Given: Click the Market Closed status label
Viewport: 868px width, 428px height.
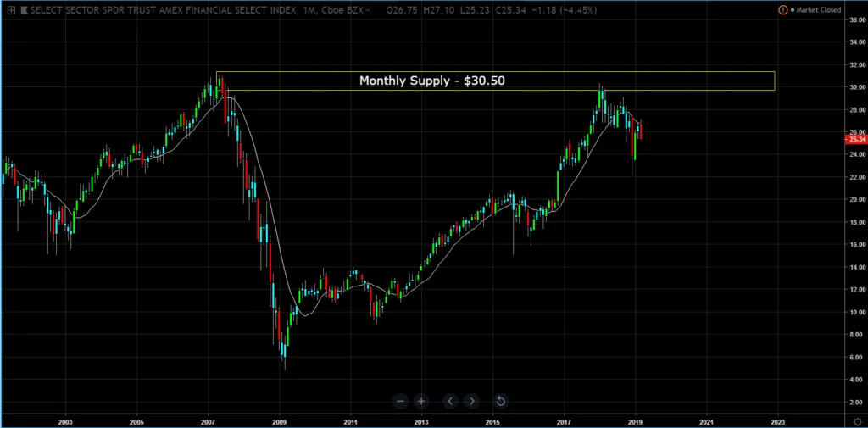Looking at the screenshot, I should click(x=818, y=10).
